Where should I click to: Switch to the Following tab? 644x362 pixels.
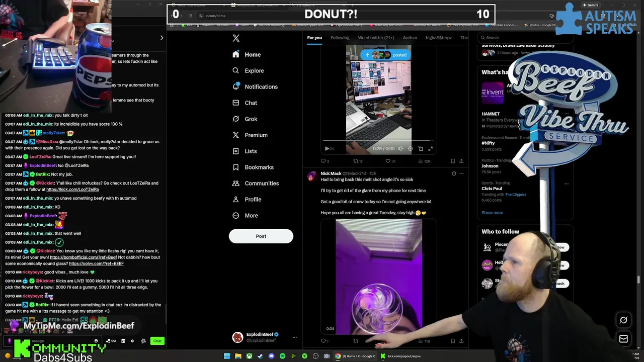point(340,38)
